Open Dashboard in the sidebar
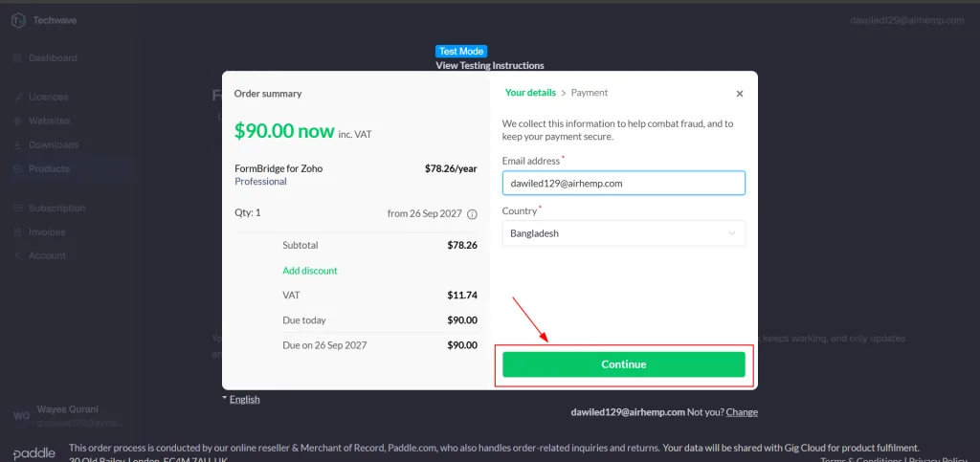Screen dimensions: 980x462 click(53, 58)
